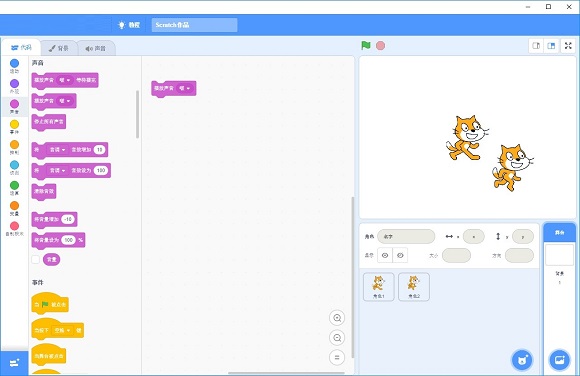This screenshot has height=376, width=580.
Task: Edit the -10 value in change-volume block
Action: pyautogui.click(x=68, y=219)
